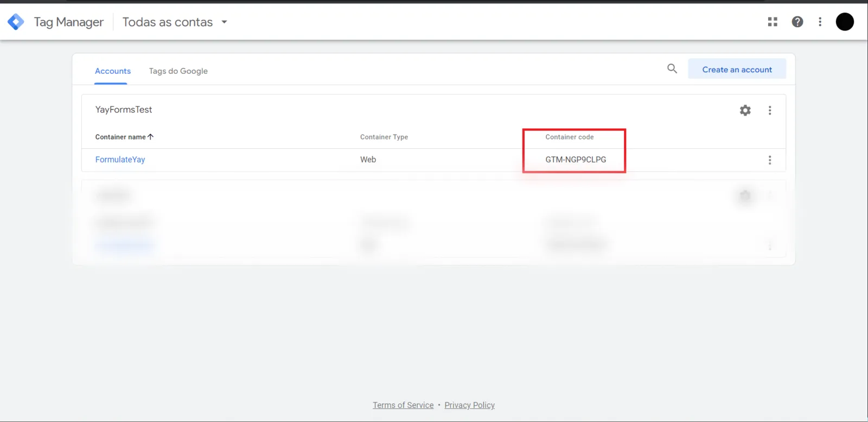Open FormulateYay container row three-dot menu
This screenshot has width=868, height=422.
pos(769,160)
